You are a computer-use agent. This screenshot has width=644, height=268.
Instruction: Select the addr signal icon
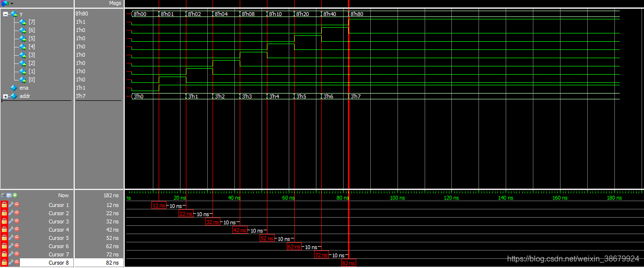click(x=14, y=96)
